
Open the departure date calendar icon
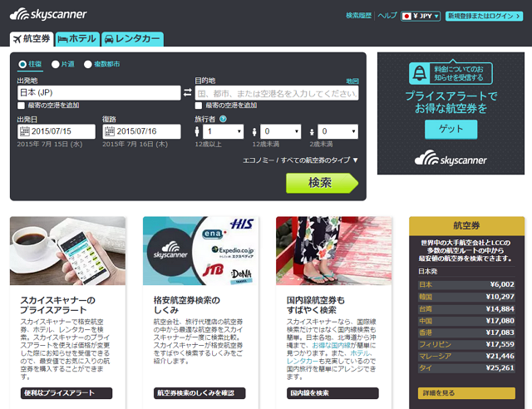pyautogui.click(x=24, y=131)
